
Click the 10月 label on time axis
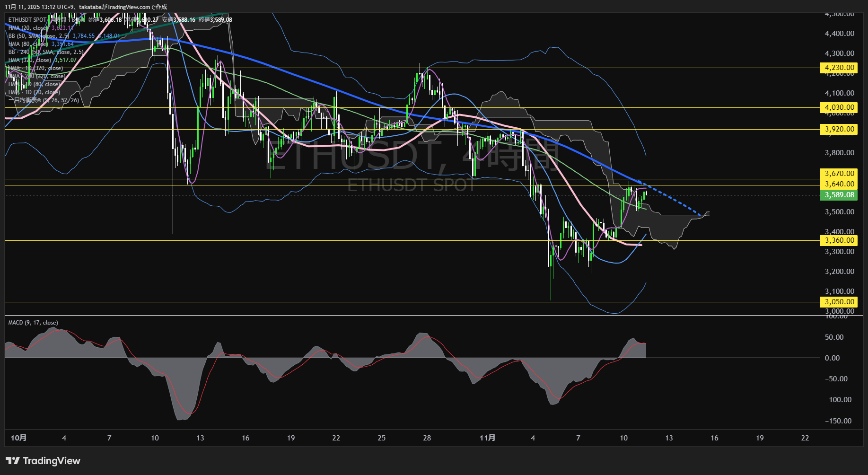[18, 438]
